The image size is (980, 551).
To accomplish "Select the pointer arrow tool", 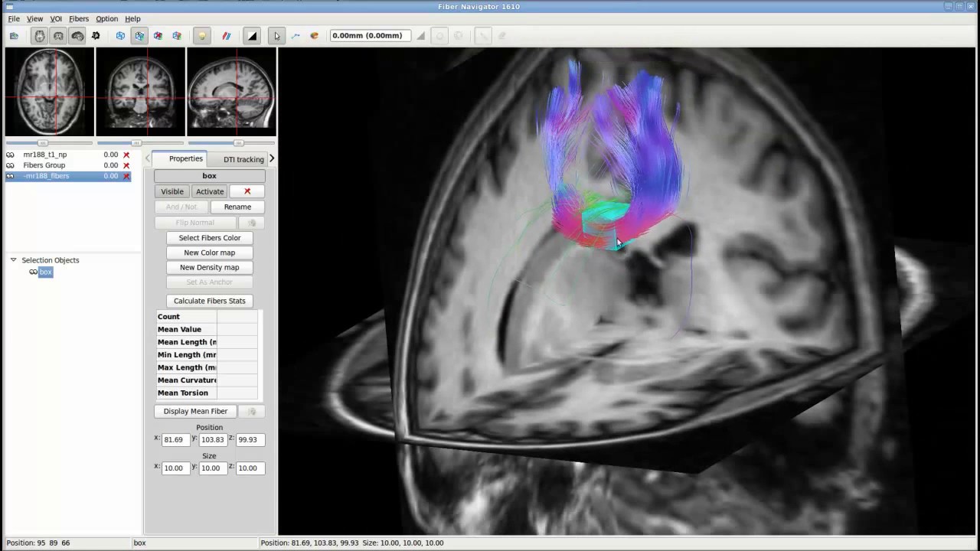I will click(x=276, y=36).
